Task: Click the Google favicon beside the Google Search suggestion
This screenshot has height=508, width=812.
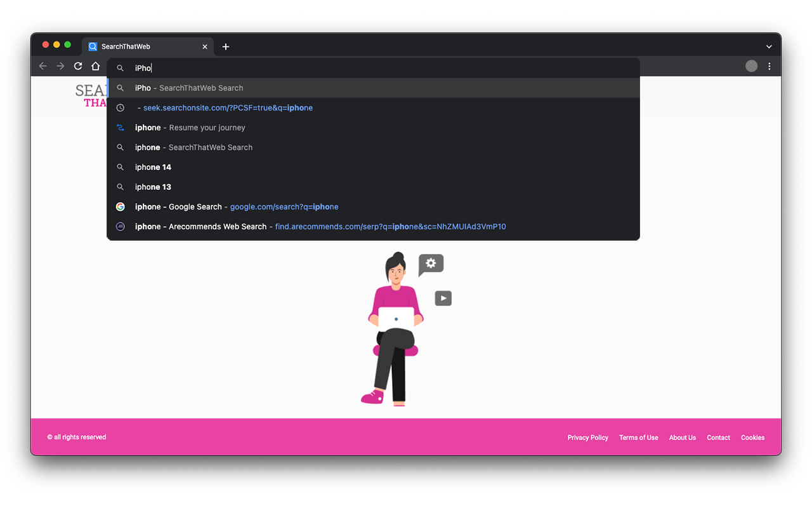Action: (120, 206)
